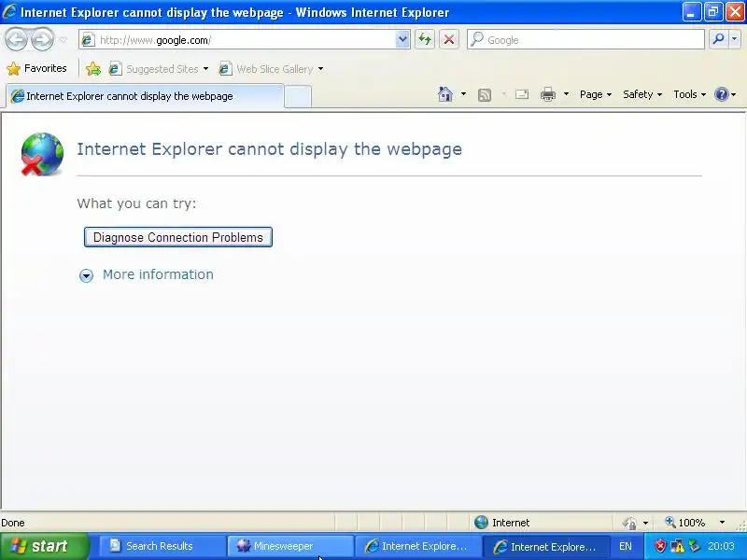Click the More information link text
747x560 pixels.
158,274
